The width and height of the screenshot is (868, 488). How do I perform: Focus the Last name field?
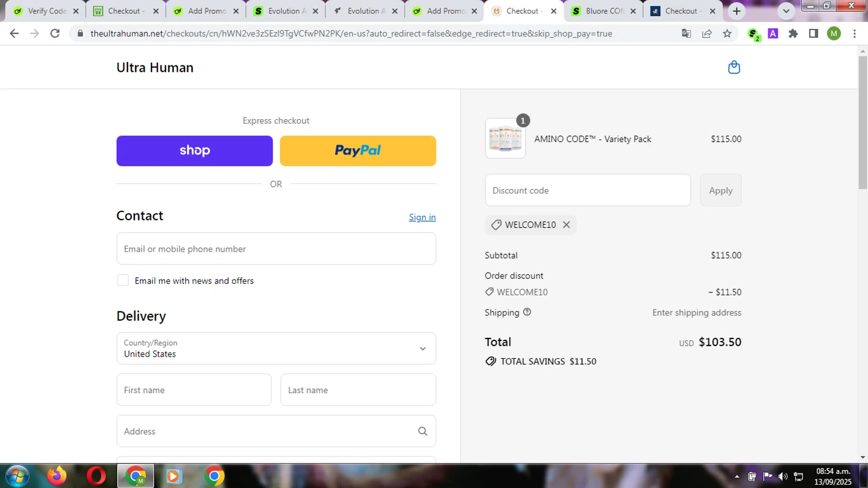pos(358,390)
